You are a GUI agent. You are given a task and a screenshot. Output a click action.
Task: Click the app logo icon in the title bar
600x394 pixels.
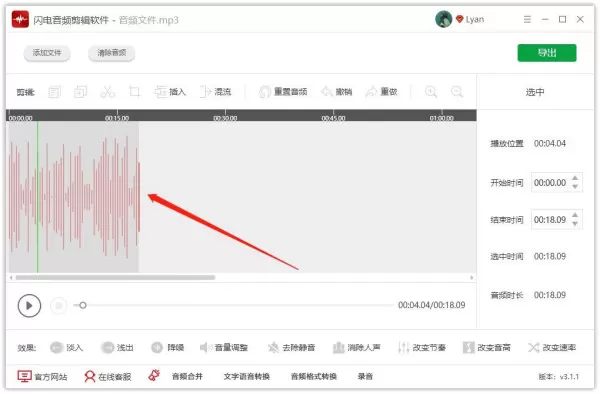point(20,19)
